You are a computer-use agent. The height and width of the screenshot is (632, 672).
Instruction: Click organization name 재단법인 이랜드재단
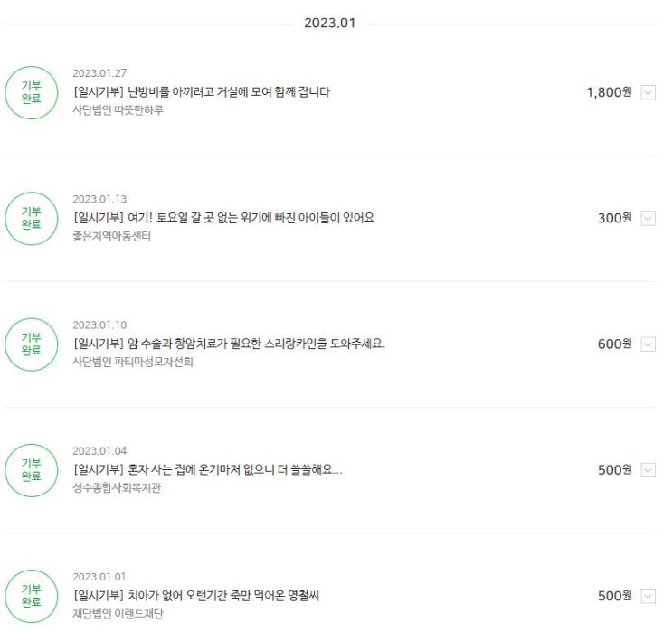[118, 615]
